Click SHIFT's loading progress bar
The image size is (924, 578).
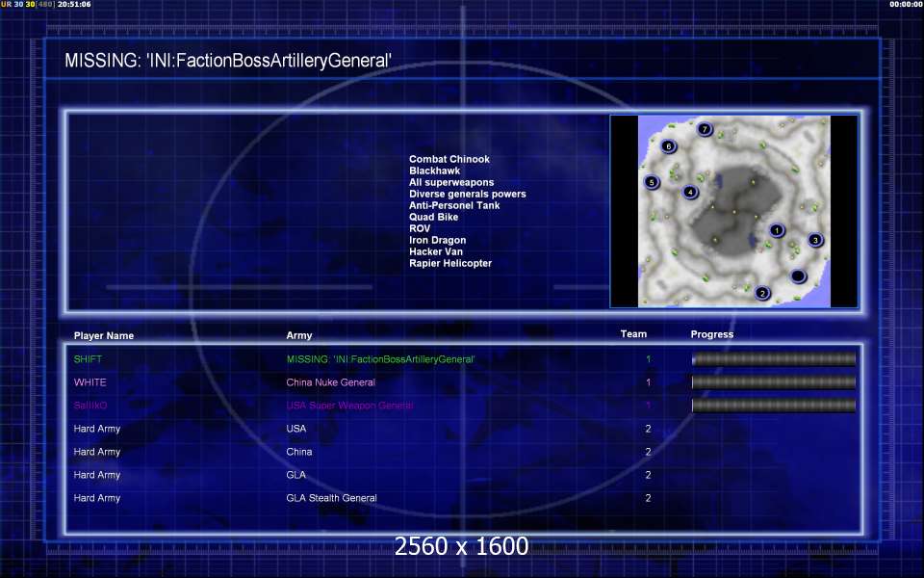pyautogui.click(x=774, y=359)
